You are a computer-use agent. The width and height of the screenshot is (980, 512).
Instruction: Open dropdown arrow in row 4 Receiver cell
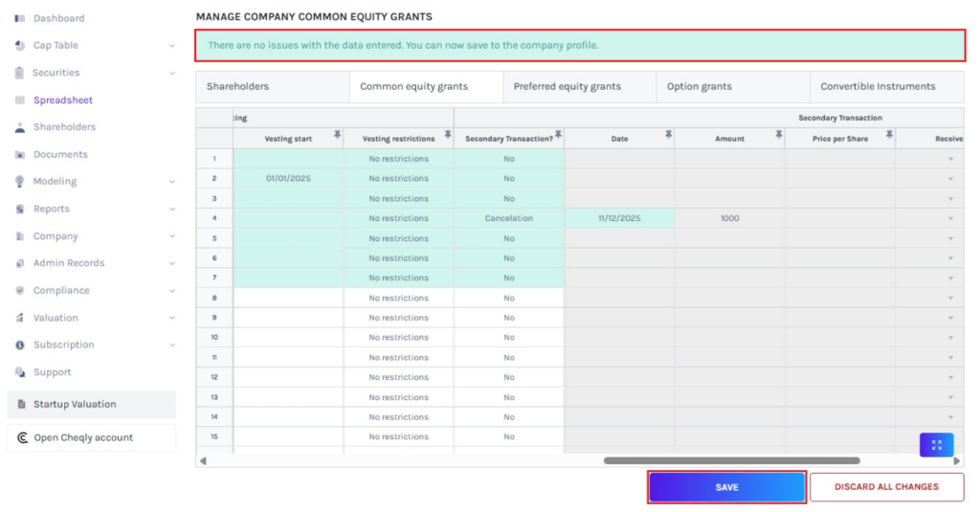[950, 218]
